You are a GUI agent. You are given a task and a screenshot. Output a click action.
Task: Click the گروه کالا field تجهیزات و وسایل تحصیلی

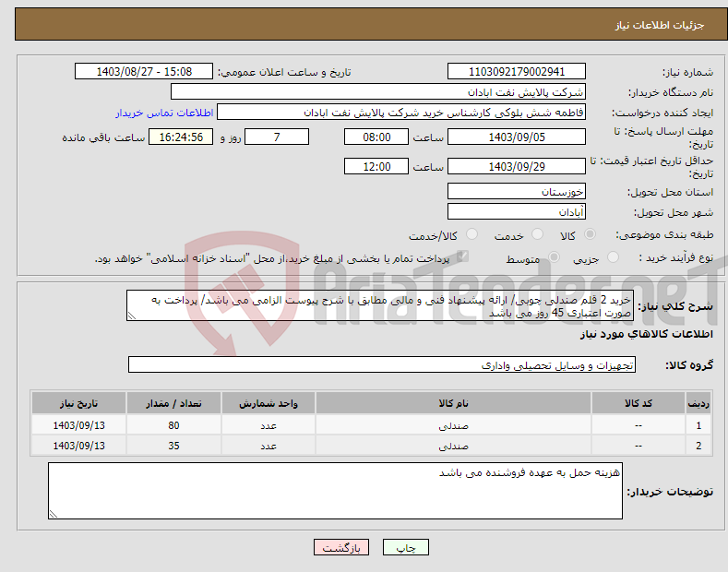382,365
